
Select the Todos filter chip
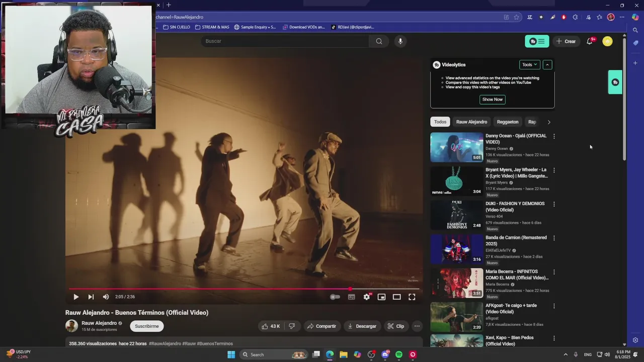tap(440, 122)
